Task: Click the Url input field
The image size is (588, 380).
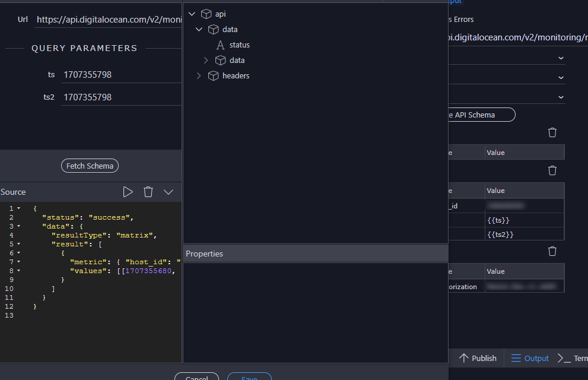Action: pos(108,20)
